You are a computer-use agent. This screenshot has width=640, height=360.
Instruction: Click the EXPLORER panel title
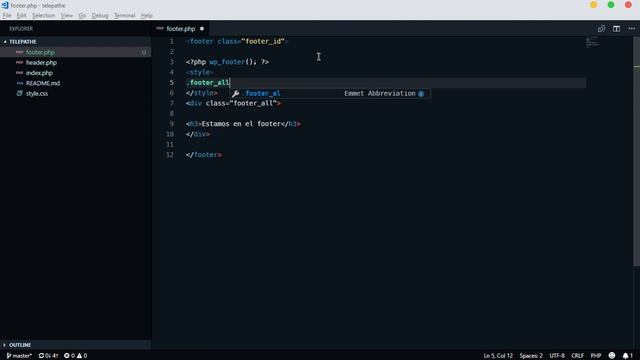(21, 29)
